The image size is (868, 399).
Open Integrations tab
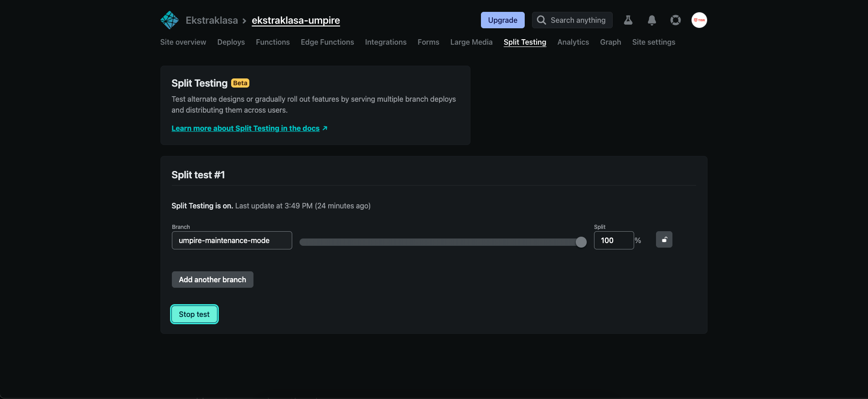coord(386,42)
